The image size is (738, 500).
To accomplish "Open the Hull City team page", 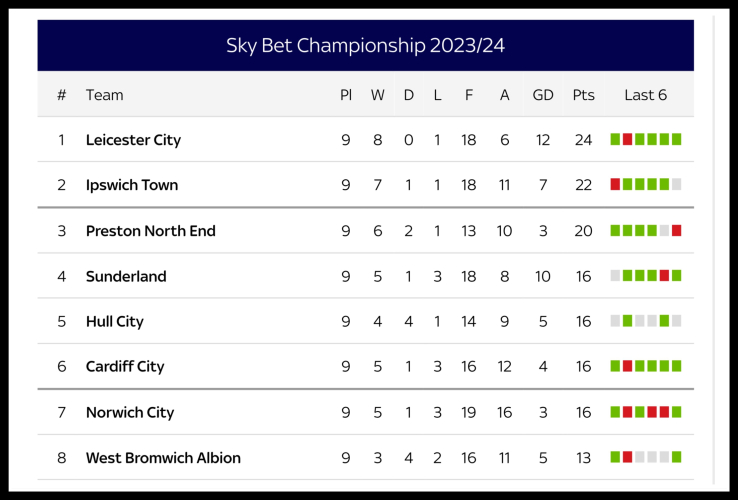I will tap(114, 322).
